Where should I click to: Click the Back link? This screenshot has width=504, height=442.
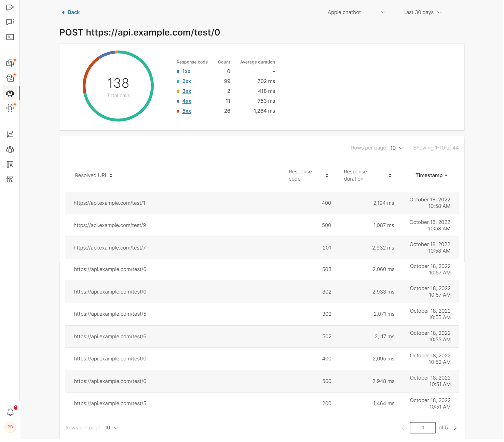tap(73, 12)
